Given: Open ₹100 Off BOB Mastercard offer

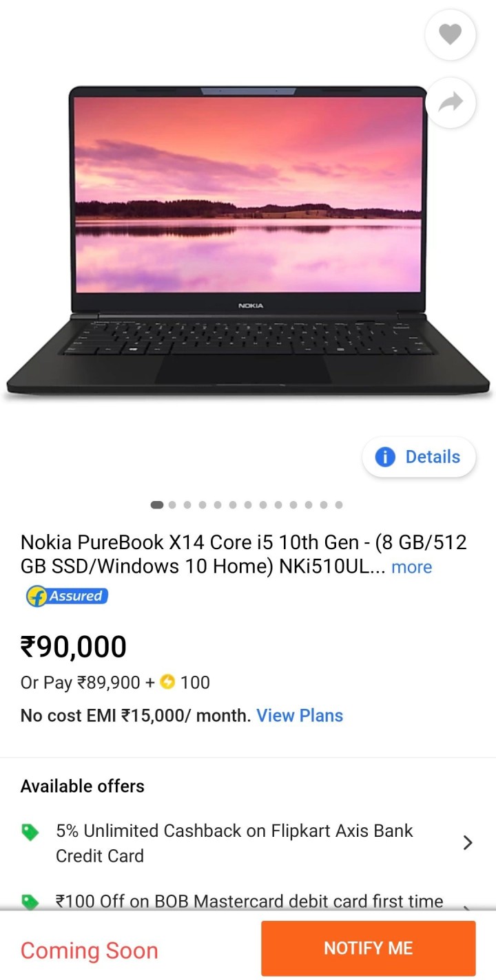Looking at the screenshot, I should click(x=249, y=901).
